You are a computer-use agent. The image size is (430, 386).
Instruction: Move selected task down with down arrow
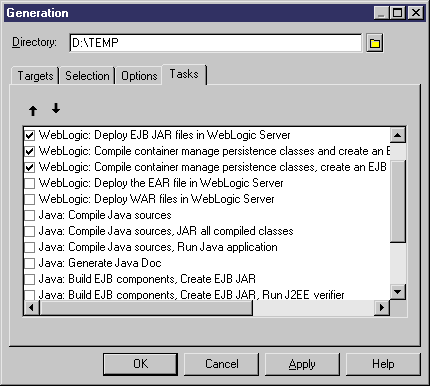coord(56,108)
